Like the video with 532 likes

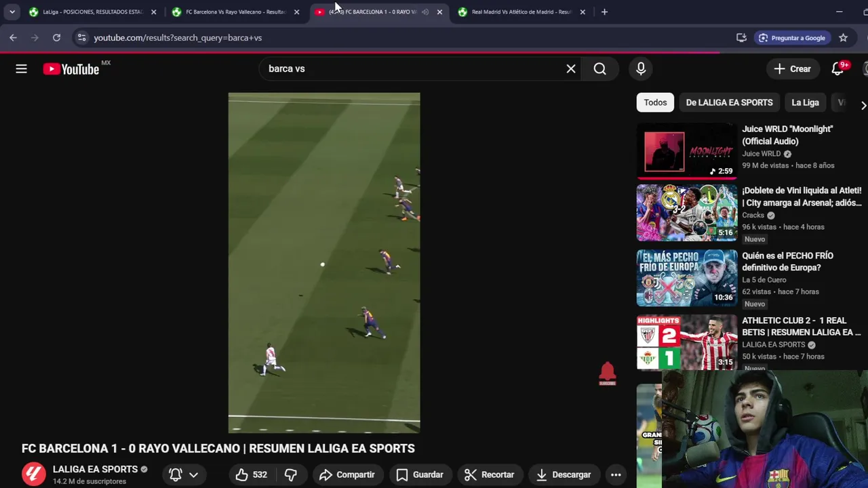tap(251, 474)
